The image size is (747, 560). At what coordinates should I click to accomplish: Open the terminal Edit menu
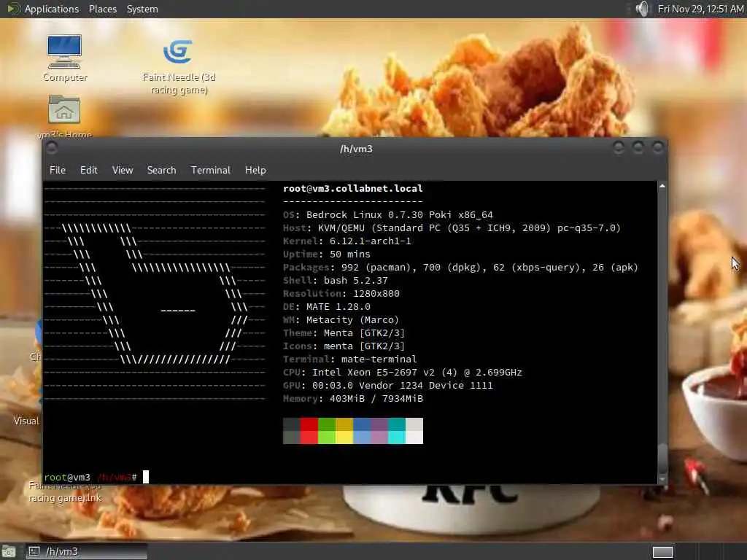[x=88, y=170]
